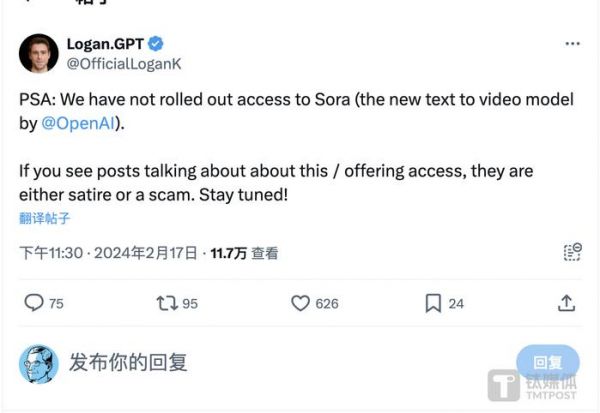Viewport: 600px width, 413px height.
Task: View the 11.7万 查看 view count
Action: (245, 253)
